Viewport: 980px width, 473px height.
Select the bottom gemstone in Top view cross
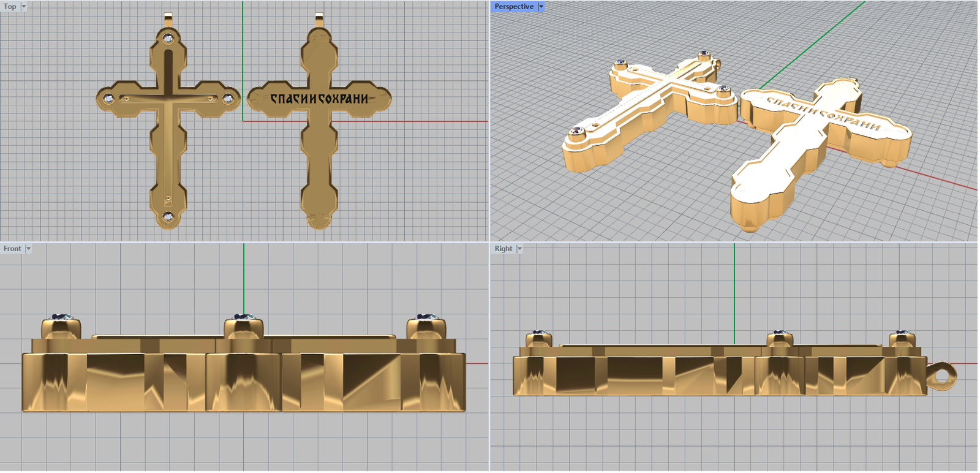[168, 216]
